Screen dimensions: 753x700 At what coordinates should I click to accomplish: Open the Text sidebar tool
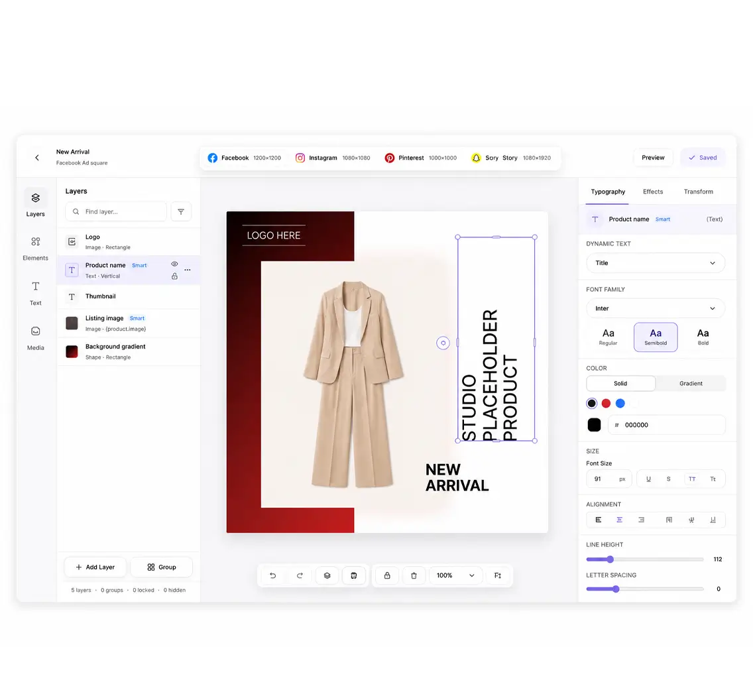click(36, 293)
